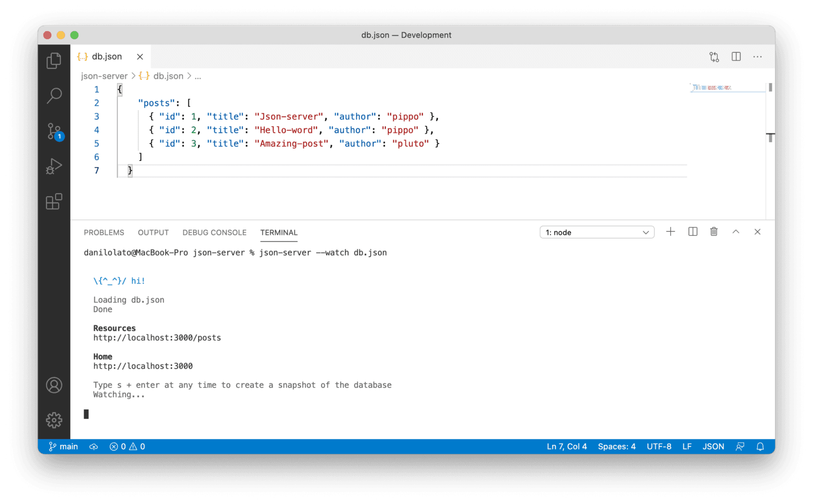The height and width of the screenshot is (504, 813).
Task: Click line number 3 in the gutter
Action: 96,116
